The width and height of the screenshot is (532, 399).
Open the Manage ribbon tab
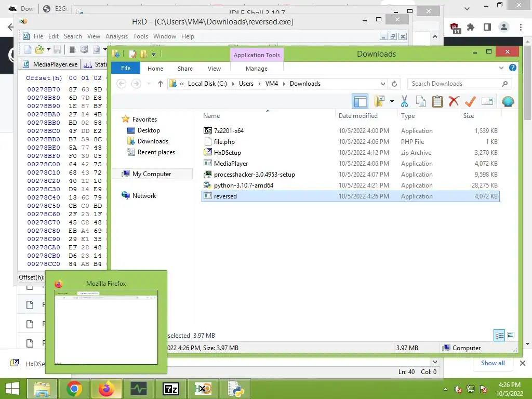[x=257, y=69]
